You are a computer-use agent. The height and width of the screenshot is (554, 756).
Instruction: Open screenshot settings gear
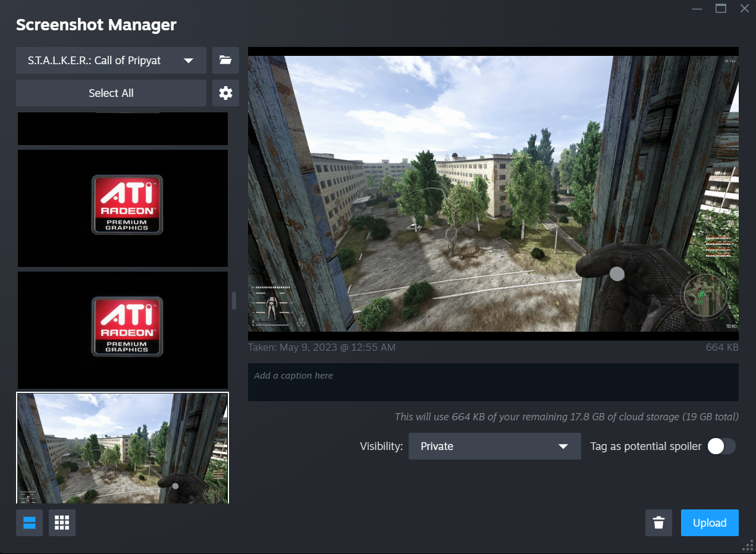(225, 93)
